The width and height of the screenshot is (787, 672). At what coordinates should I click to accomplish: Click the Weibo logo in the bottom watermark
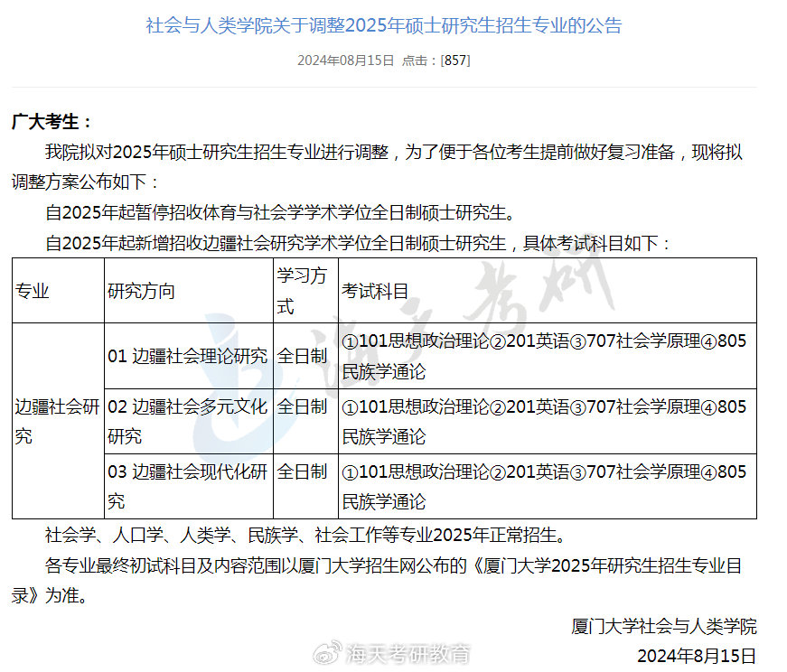click(332, 653)
